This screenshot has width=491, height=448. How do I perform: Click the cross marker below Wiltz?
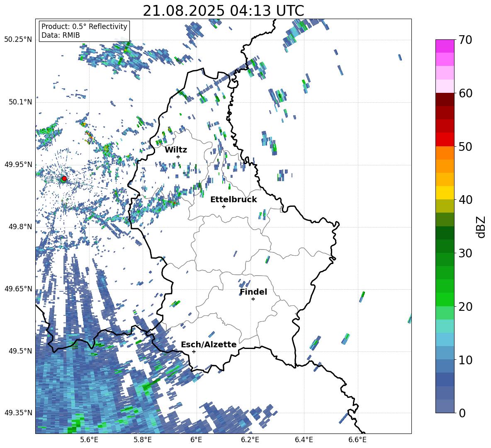pyautogui.click(x=178, y=157)
